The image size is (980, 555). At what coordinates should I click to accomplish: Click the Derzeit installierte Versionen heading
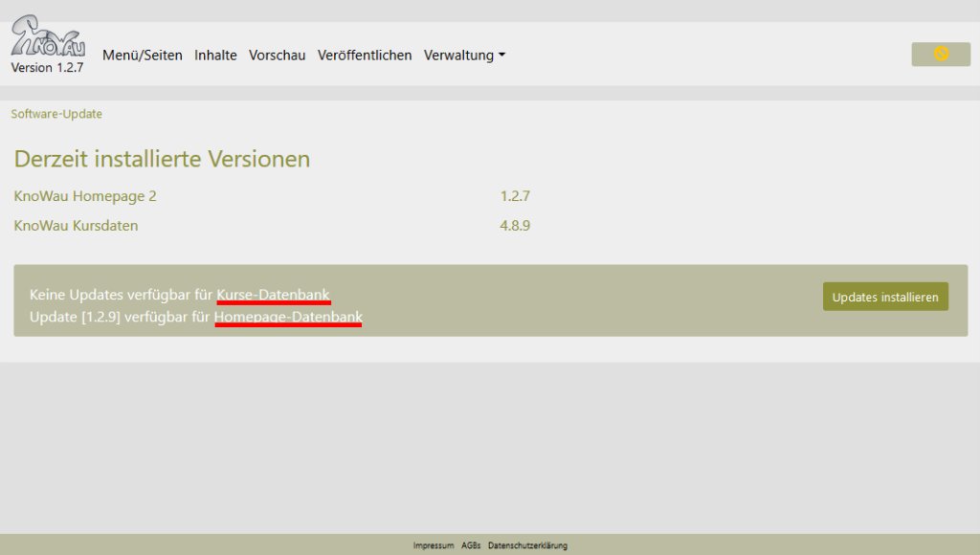(x=162, y=159)
